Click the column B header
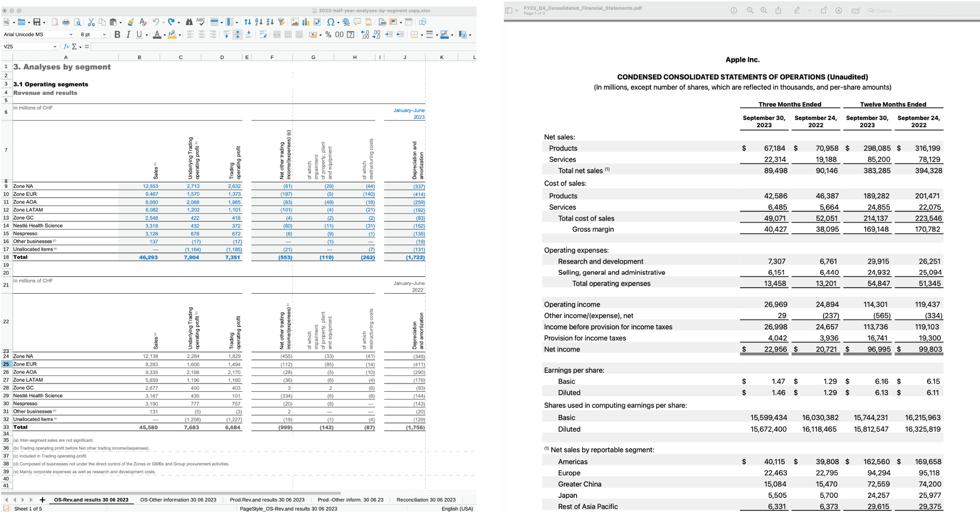This screenshot has width=980, height=516. pos(139,57)
